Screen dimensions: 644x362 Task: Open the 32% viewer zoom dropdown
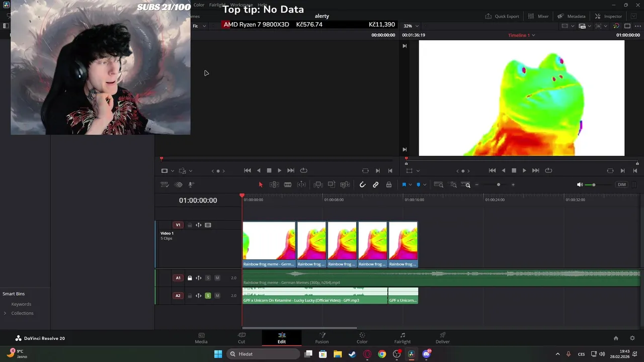click(x=411, y=26)
